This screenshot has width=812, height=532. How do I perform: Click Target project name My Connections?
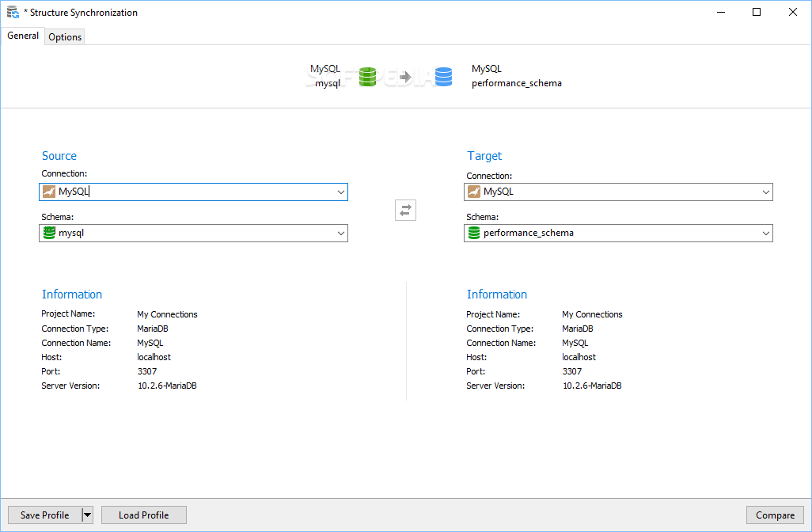[x=593, y=314]
